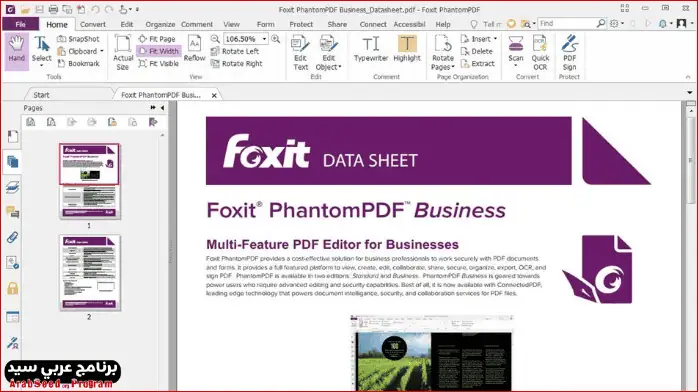Select the Highlight tool

click(406, 49)
